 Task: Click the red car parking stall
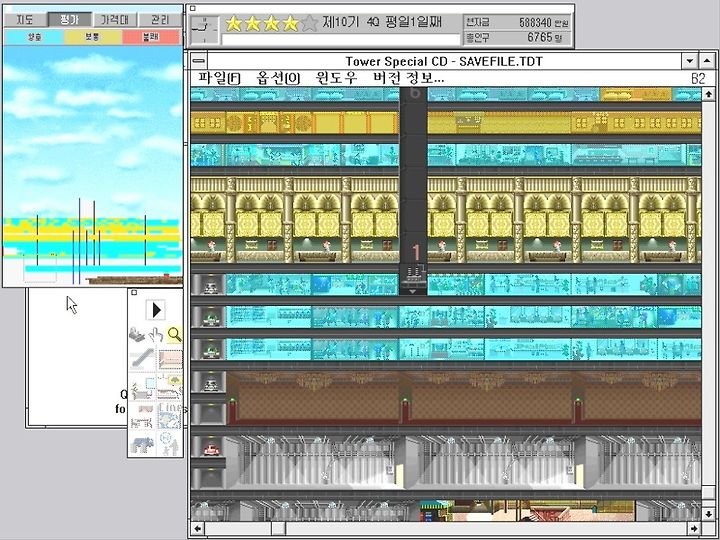pos(210,448)
